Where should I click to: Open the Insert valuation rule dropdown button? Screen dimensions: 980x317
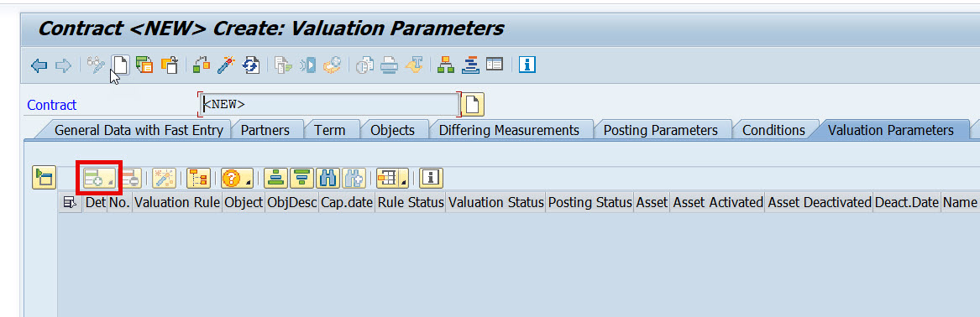(x=99, y=179)
